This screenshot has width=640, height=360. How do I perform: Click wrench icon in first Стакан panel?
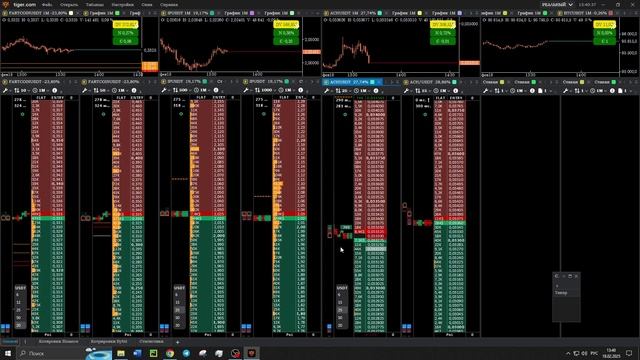485,91
